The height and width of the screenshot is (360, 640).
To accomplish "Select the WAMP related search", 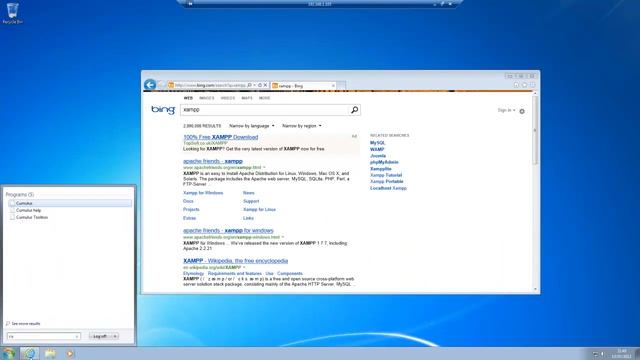I will [377, 149].
